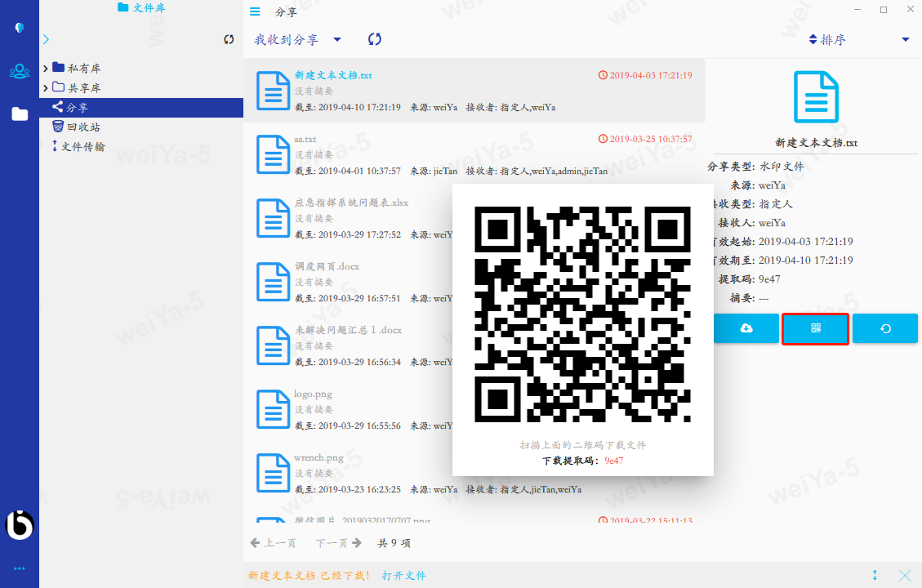Go to 下一页 next page
The height and width of the screenshot is (588, 922).
[338, 543]
